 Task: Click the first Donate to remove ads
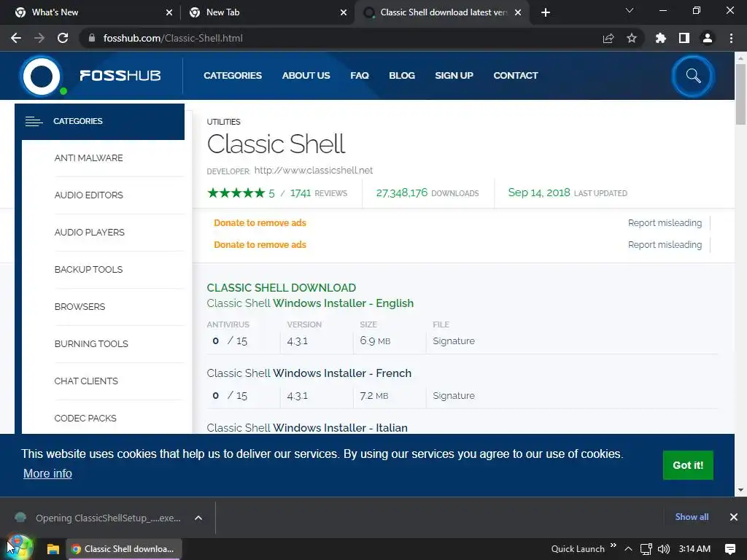260,223
